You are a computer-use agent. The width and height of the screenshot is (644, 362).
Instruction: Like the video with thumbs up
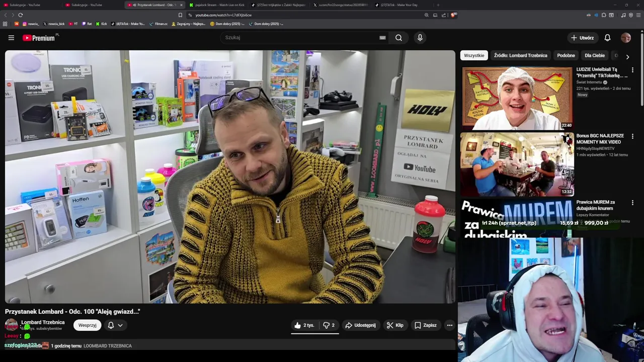[304, 325]
